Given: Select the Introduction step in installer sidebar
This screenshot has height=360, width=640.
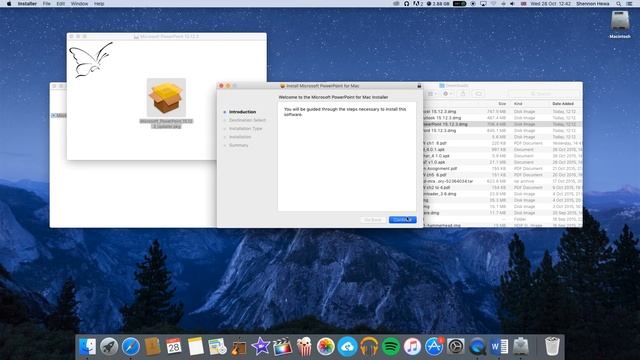Looking at the screenshot, I should [x=242, y=112].
